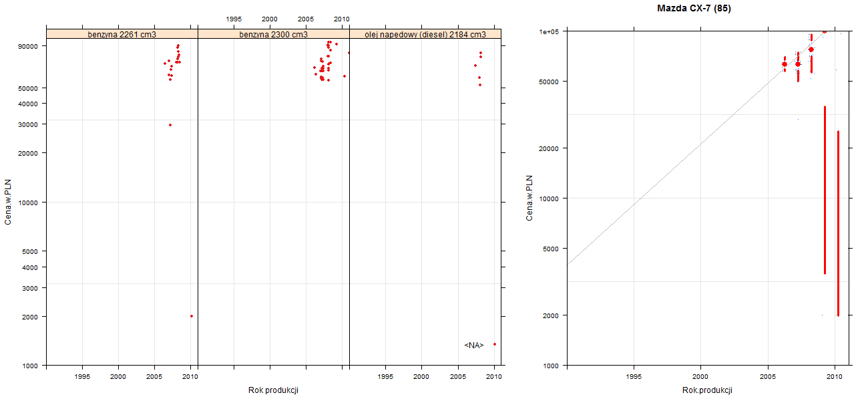This screenshot has height=401, width=868.
Task: Click the 'Rok produkcji' axis label of left chart
Action: coord(272,390)
